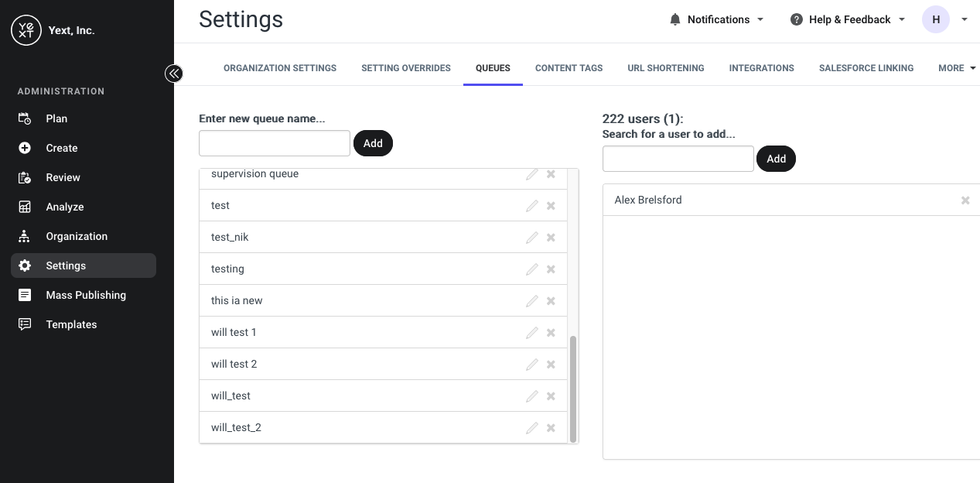980x483 pixels.
Task: Select the will_test_2 queue row
Action: pyautogui.click(x=384, y=428)
